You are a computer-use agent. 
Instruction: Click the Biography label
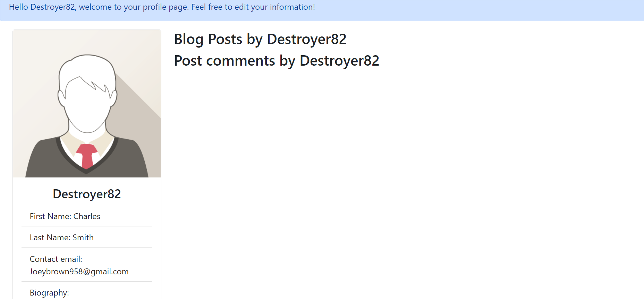click(x=49, y=293)
